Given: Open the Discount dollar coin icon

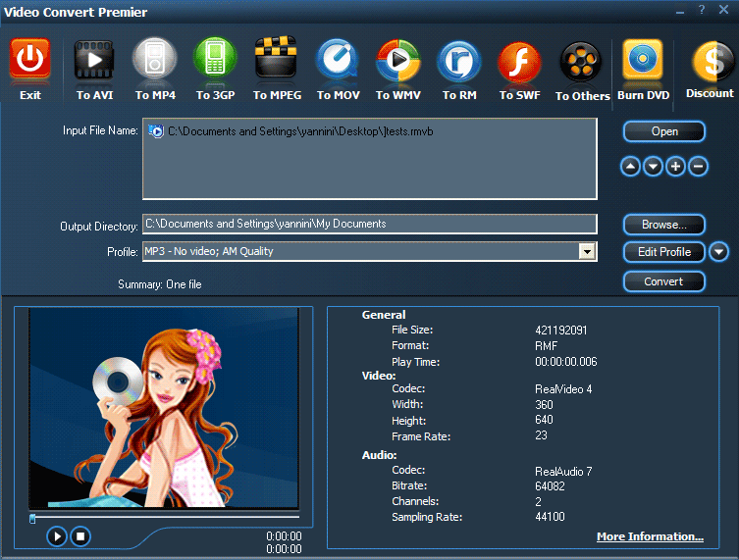Looking at the screenshot, I should (712, 61).
